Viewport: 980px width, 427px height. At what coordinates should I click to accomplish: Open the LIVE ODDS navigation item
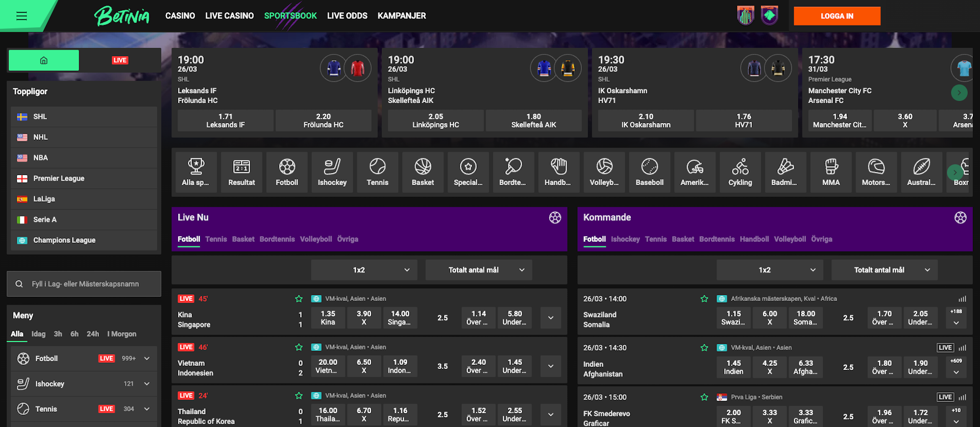click(347, 16)
